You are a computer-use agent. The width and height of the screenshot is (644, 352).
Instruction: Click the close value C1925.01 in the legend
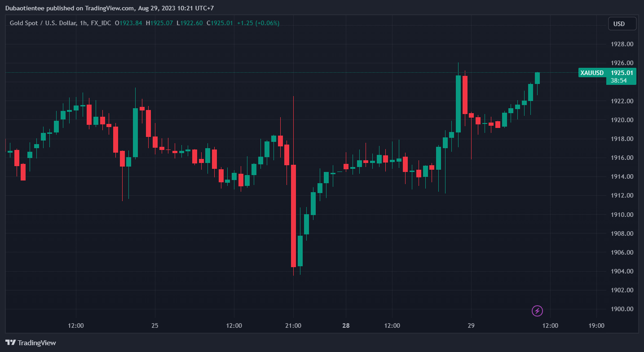(x=220, y=23)
